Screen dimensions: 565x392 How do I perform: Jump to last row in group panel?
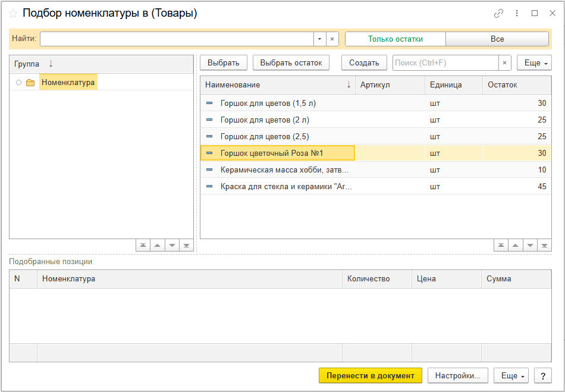[186, 245]
